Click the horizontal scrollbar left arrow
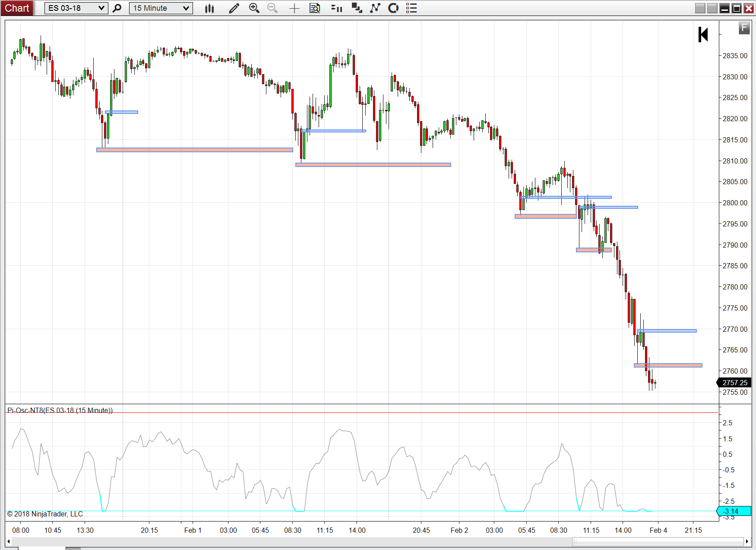This screenshot has height=550, width=756. (x=9, y=541)
